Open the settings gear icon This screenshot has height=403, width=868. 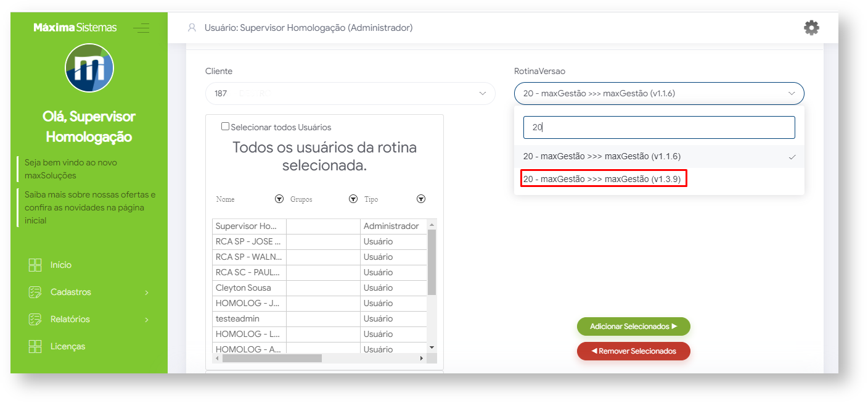811,28
